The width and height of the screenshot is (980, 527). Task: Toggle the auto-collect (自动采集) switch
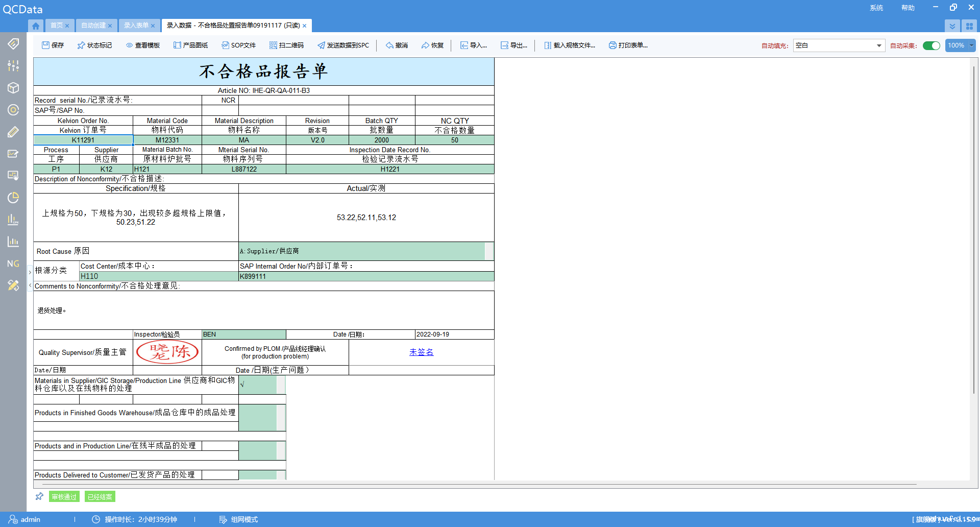point(931,45)
